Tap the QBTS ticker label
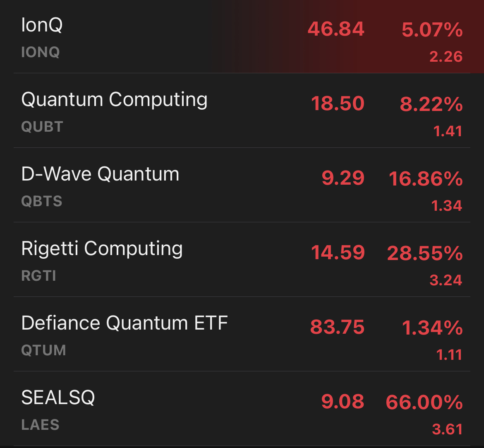The width and height of the screenshot is (484, 448). 42,202
